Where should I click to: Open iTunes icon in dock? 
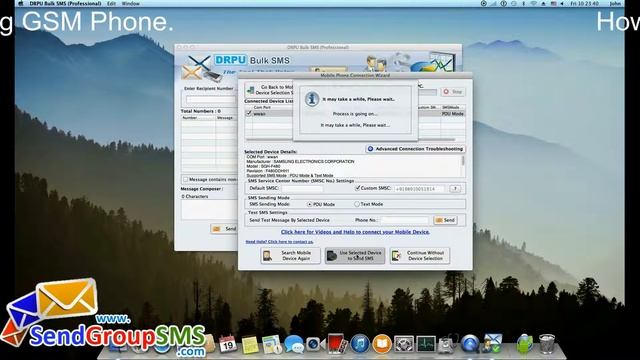pos(360,344)
